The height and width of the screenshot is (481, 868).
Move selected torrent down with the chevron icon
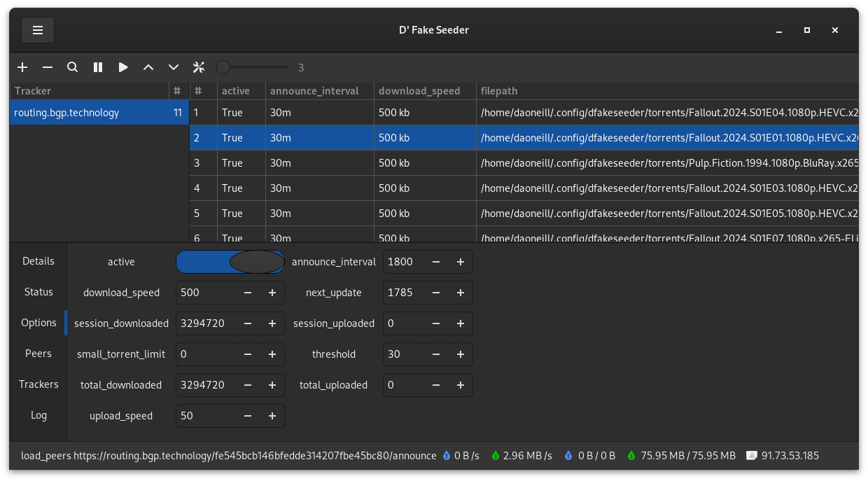174,67
